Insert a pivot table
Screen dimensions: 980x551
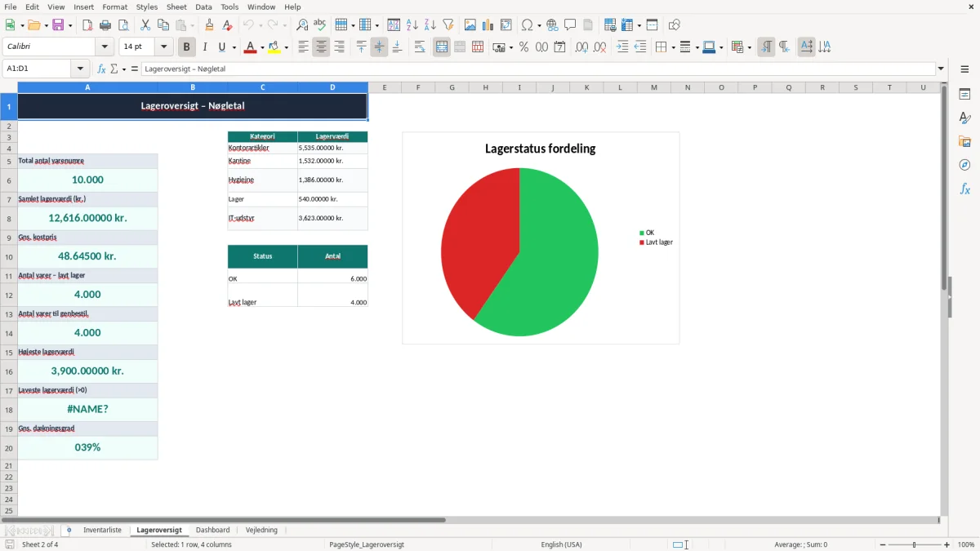click(506, 25)
